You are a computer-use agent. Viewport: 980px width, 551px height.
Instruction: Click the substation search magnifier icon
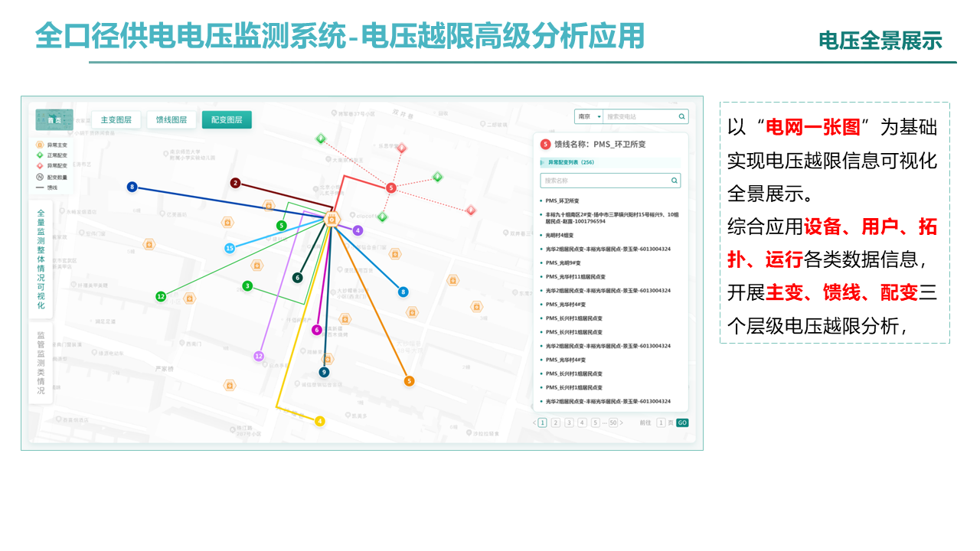[681, 116]
